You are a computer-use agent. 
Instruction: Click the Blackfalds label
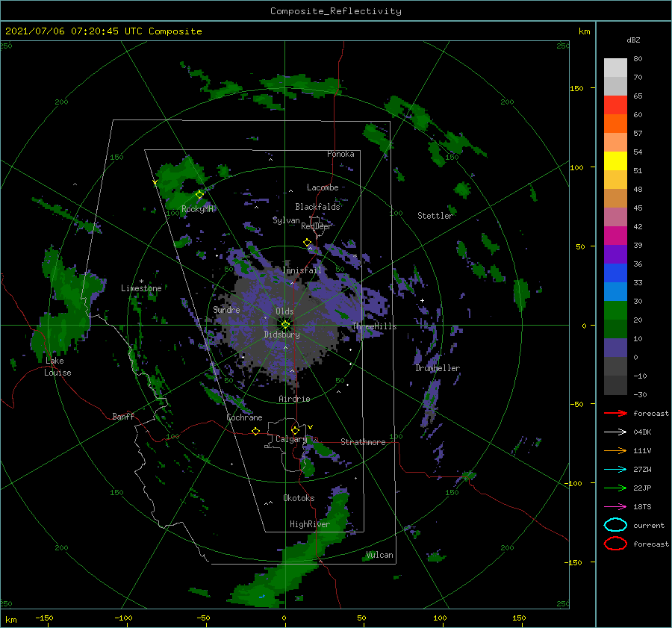[x=317, y=207]
